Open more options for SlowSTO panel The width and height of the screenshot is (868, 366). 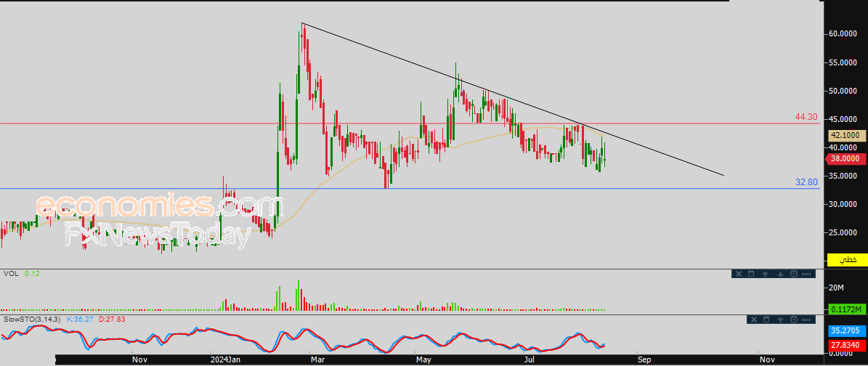(807, 320)
